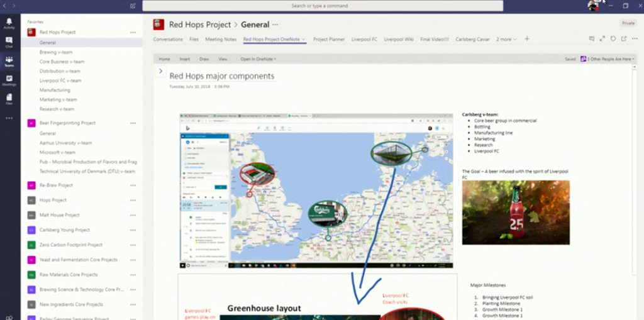
Task: Open Chat from the left rail
Action: (9, 42)
